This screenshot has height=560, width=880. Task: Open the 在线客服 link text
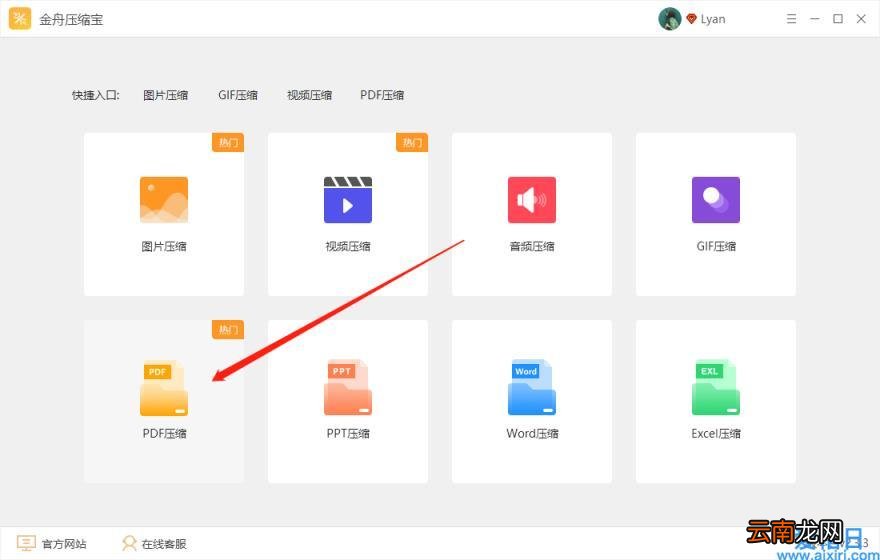point(164,544)
